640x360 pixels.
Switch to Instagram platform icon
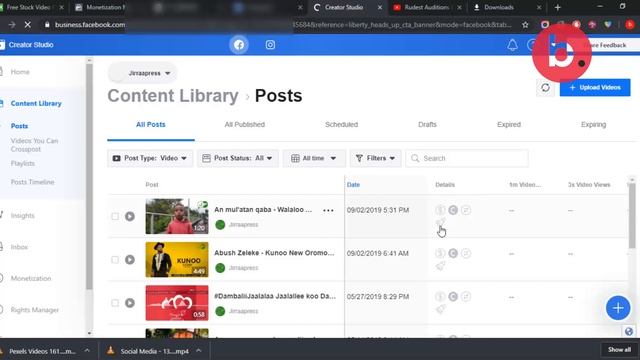[x=270, y=44]
